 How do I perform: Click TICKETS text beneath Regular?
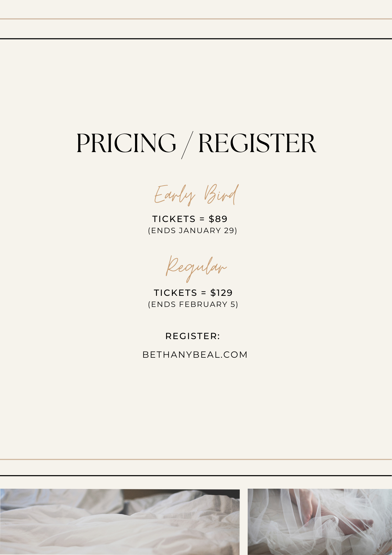(x=175, y=293)
